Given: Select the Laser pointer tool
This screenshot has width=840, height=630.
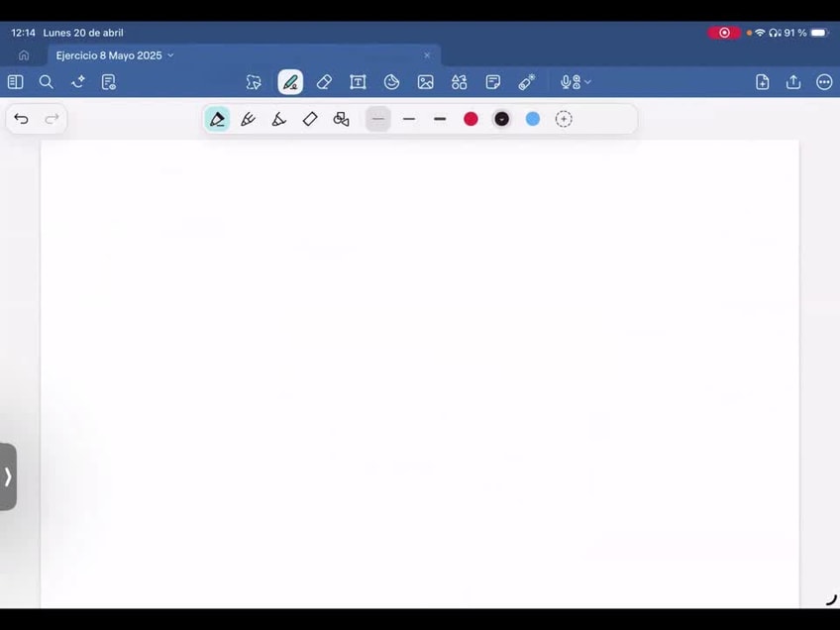Looking at the screenshot, I should click(527, 82).
